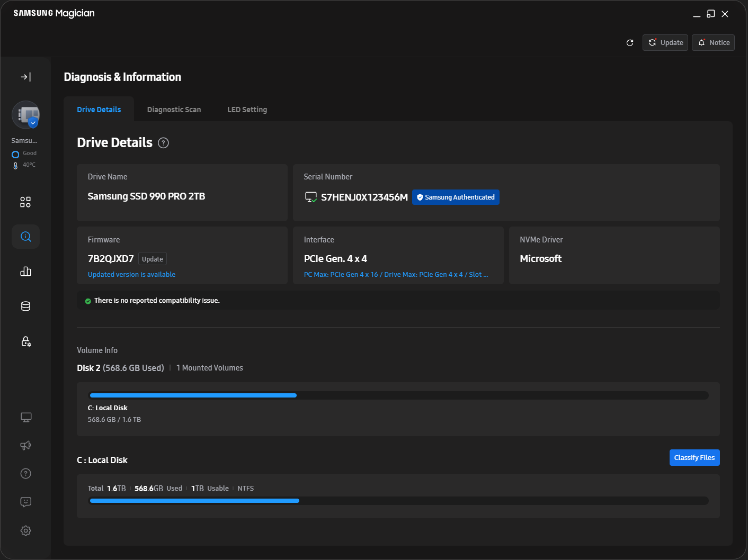Open the Dashboard grid icon in sidebar
Image resolution: width=748 pixels, height=560 pixels.
tap(25, 202)
